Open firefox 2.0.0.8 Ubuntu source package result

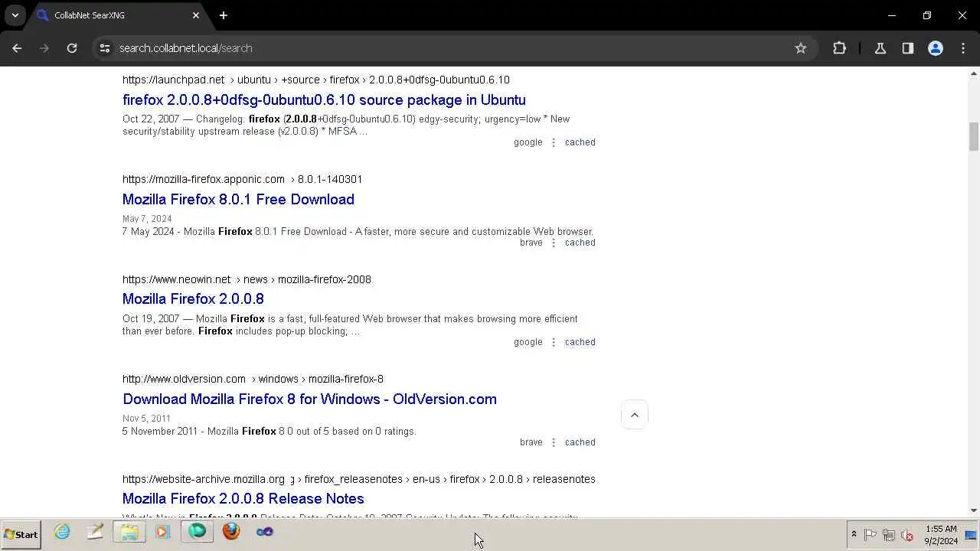coord(324,100)
